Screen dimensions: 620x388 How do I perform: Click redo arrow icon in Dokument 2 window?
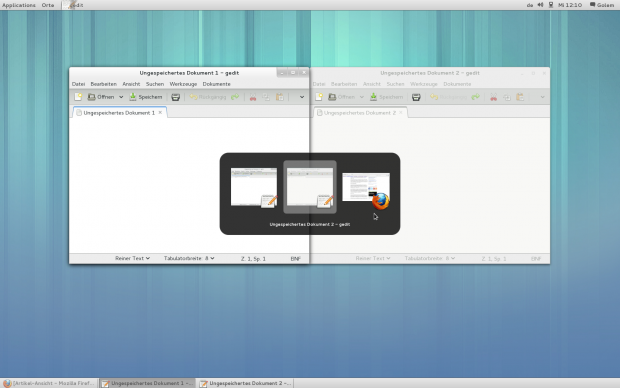click(476, 97)
